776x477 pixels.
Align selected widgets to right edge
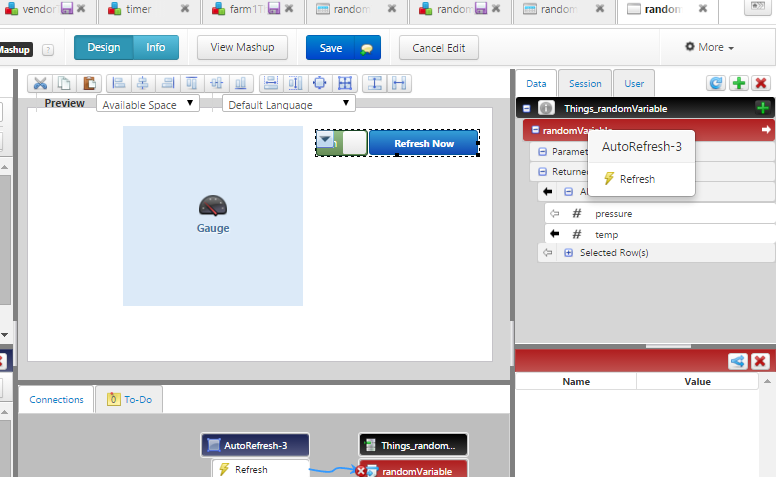coord(167,83)
